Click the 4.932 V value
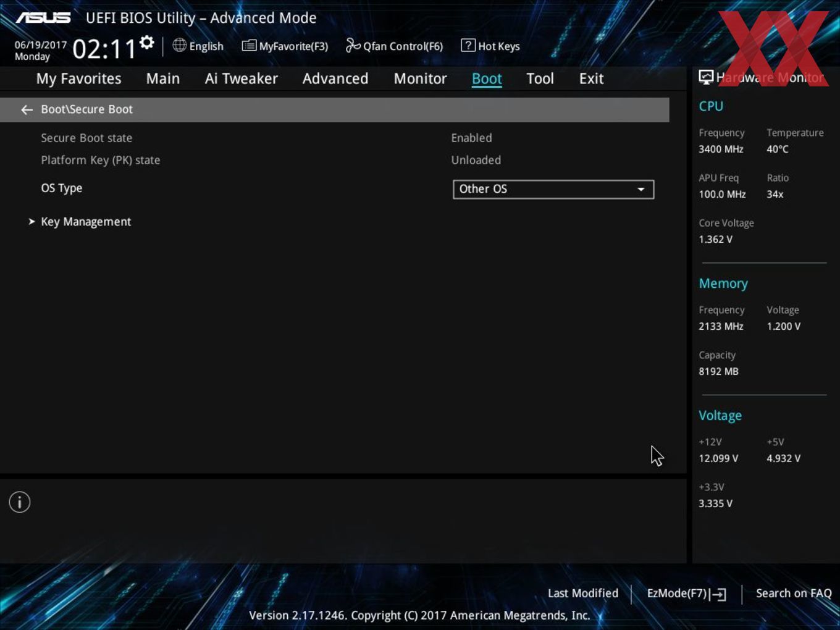 pos(783,459)
